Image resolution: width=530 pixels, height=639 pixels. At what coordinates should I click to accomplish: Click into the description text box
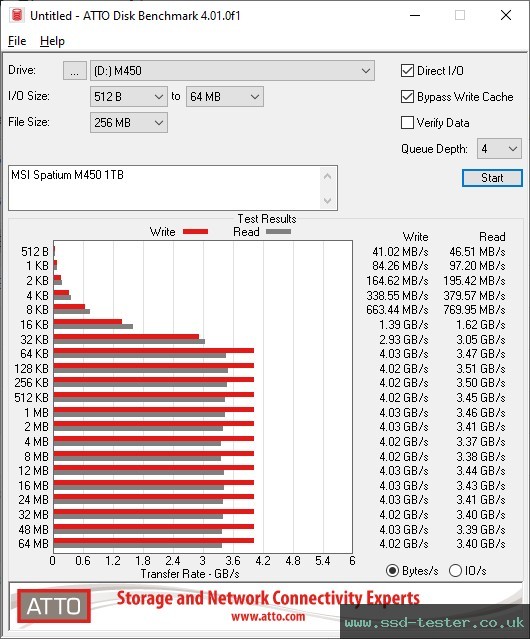(x=165, y=188)
